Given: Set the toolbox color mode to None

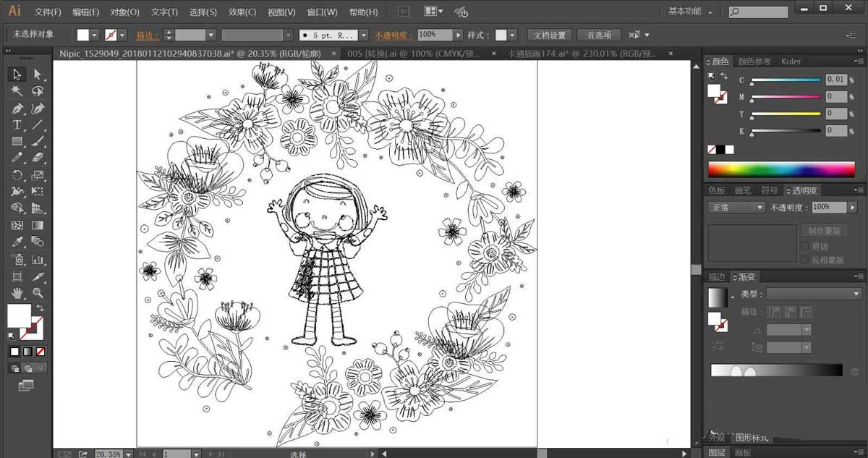Looking at the screenshot, I should (x=41, y=352).
